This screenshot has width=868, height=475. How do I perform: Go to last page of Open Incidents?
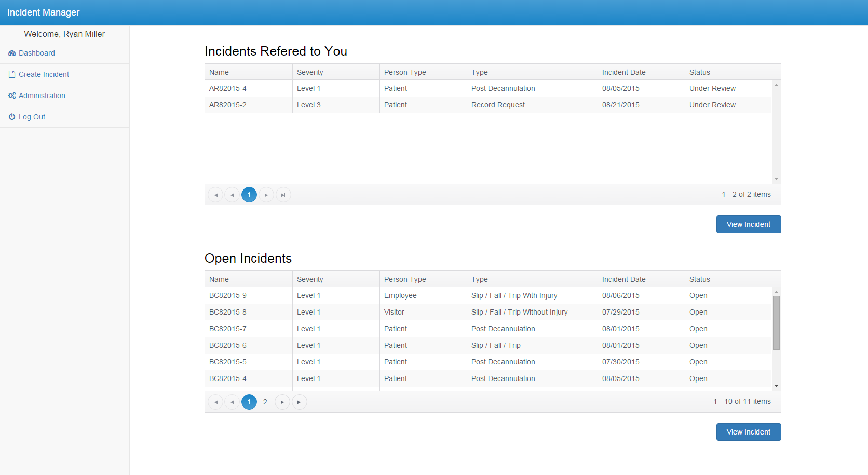pyautogui.click(x=299, y=402)
